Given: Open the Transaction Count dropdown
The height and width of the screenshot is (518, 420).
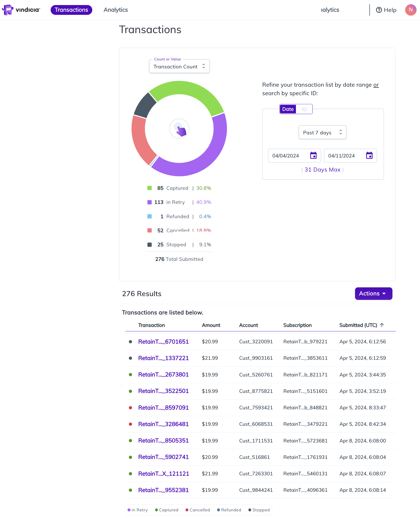Looking at the screenshot, I should (179, 66).
